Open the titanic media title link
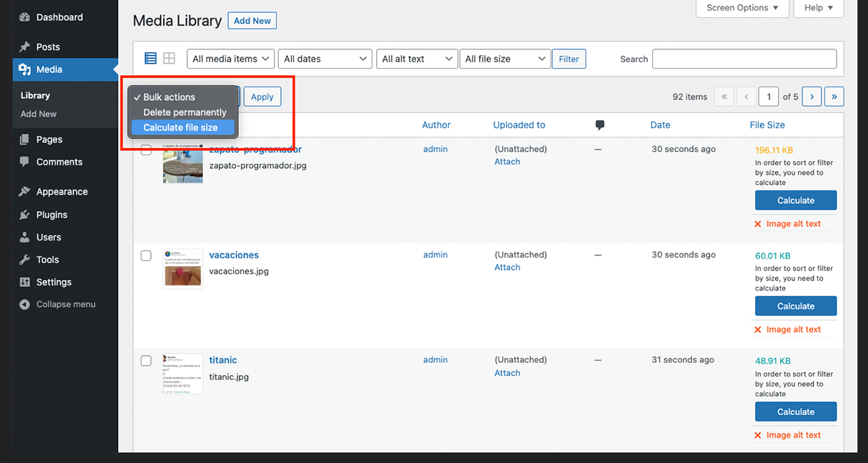Screen dimensions: 868x463 (223, 360)
